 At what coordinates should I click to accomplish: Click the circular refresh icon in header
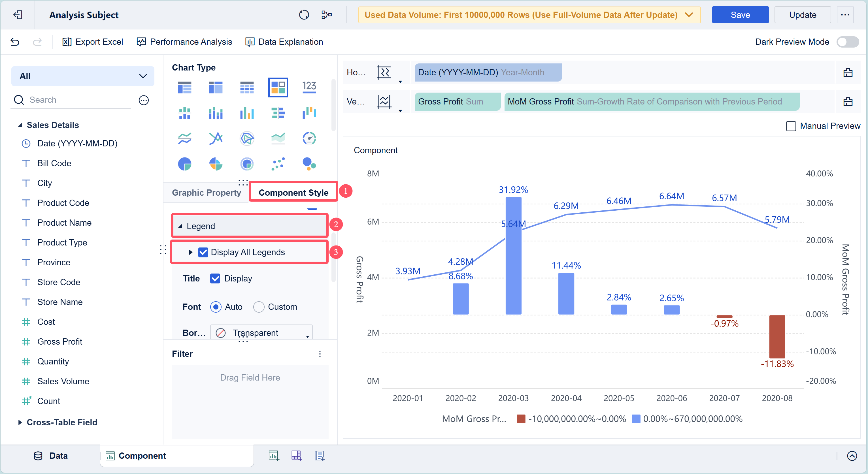point(304,15)
